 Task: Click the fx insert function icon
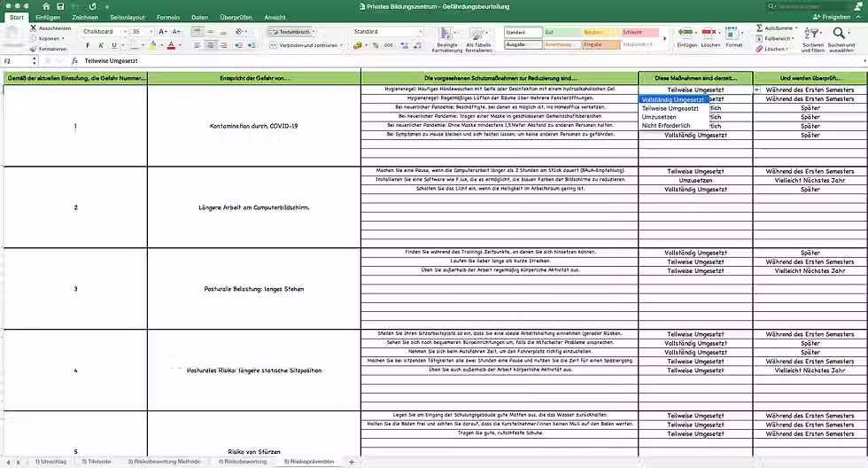coord(74,61)
